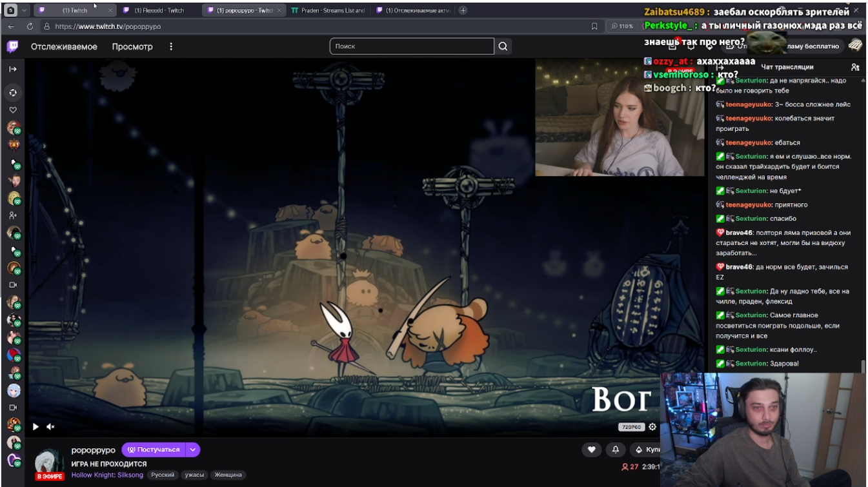868x487 pixels.
Task: Open the chat community users icon
Action: point(855,67)
